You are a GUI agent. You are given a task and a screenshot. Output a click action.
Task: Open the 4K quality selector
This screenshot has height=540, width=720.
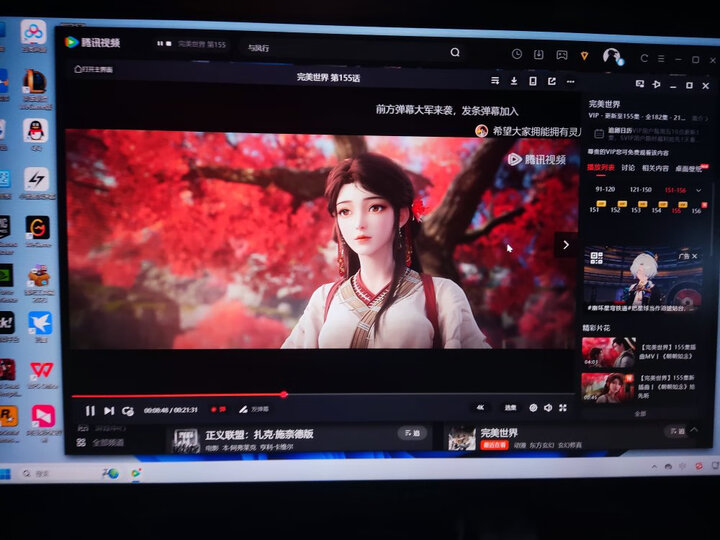(480, 408)
